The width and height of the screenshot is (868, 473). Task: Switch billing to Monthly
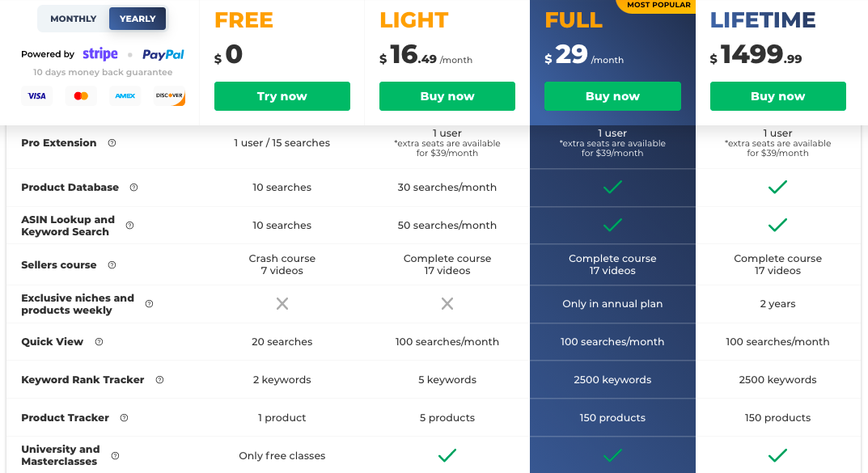coord(74,19)
